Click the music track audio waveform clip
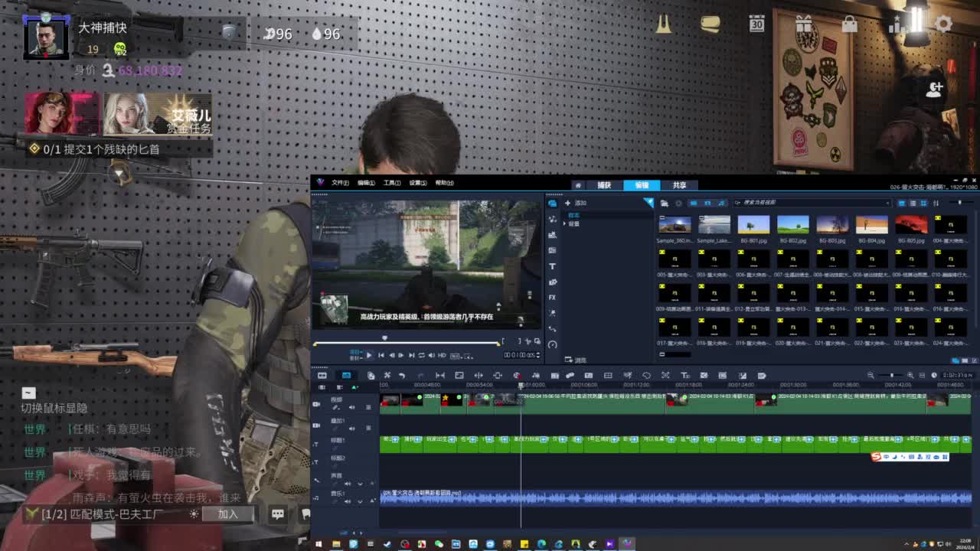This screenshot has height=551, width=980. point(675,497)
